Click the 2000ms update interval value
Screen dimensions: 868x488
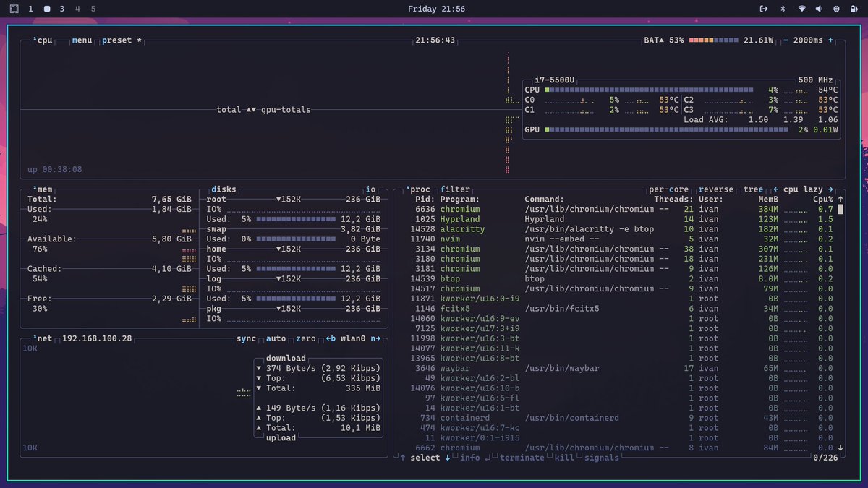809,40
